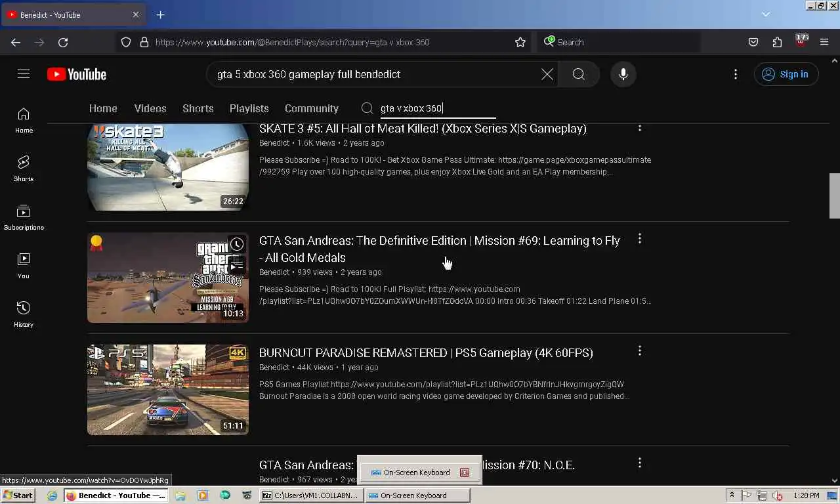This screenshot has height=504, width=840.
Task: Bookmark the page with the star icon
Action: click(x=520, y=42)
